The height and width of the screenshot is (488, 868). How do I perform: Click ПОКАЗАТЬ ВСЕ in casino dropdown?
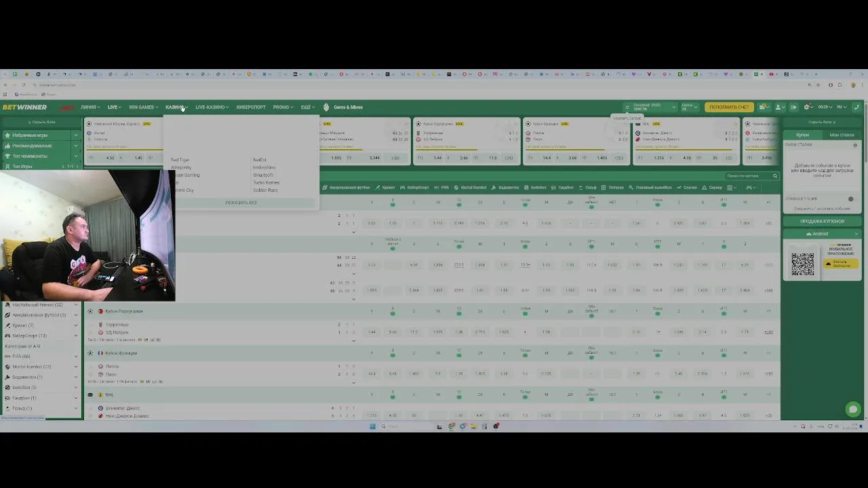coord(241,203)
